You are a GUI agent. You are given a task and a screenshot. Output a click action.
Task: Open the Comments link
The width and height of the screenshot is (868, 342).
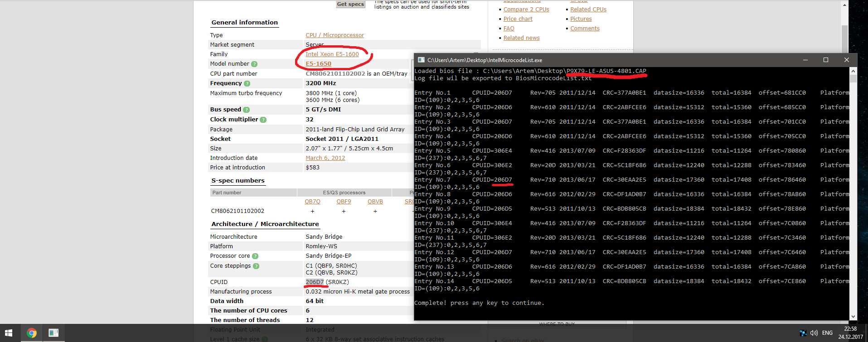pos(585,29)
